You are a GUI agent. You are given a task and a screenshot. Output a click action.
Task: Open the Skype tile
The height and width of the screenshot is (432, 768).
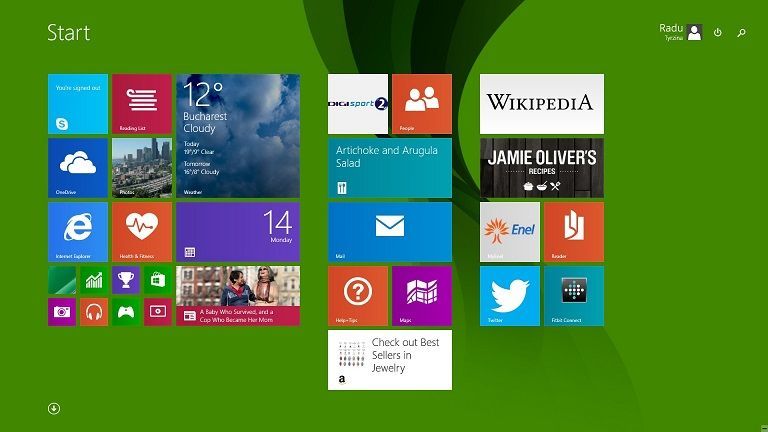(78, 104)
